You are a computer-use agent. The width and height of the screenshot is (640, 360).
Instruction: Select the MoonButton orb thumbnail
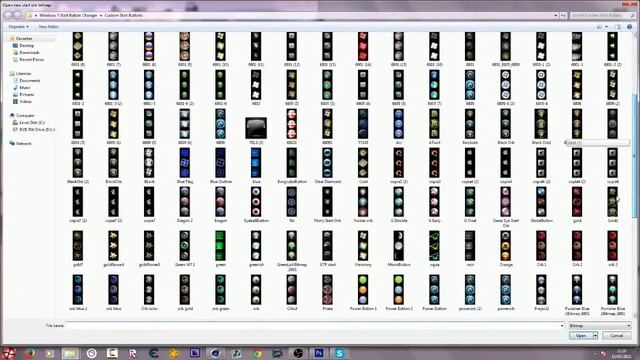pyautogui.click(x=399, y=246)
